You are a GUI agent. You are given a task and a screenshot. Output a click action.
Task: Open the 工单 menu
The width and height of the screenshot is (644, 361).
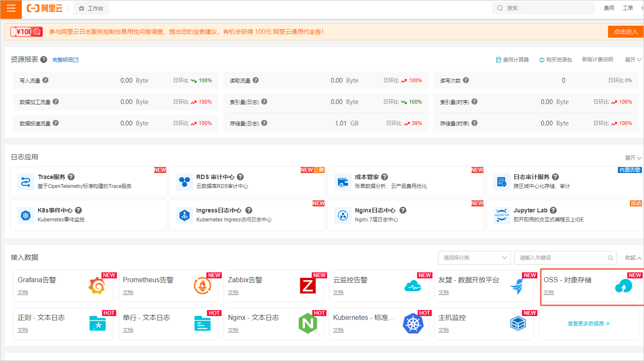point(628,8)
